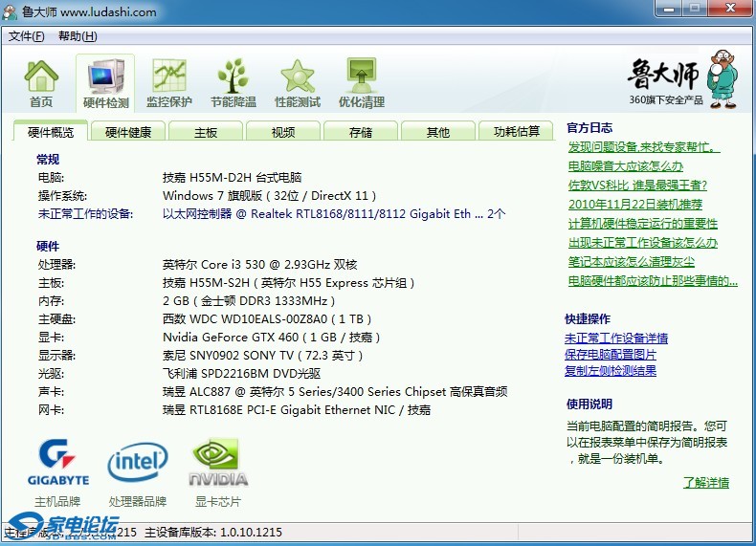The width and height of the screenshot is (756, 546).
Task: Minimize the 鲁大师 window
Action: (668, 9)
